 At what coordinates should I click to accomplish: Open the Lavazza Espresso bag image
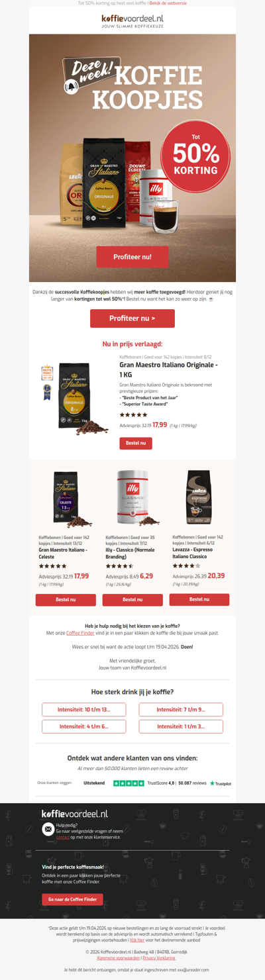pos(199,498)
